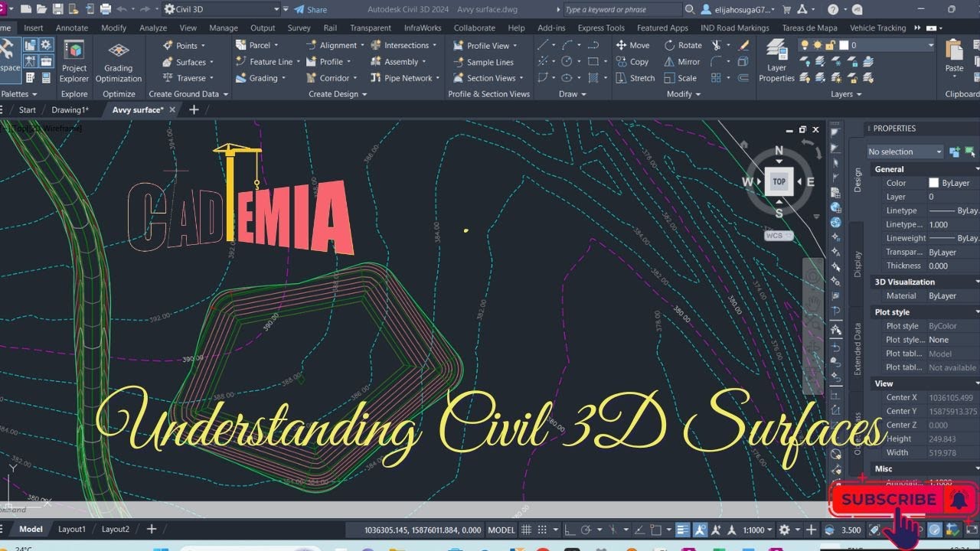Select the Move tool
The image size is (980, 551).
tap(633, 45)
